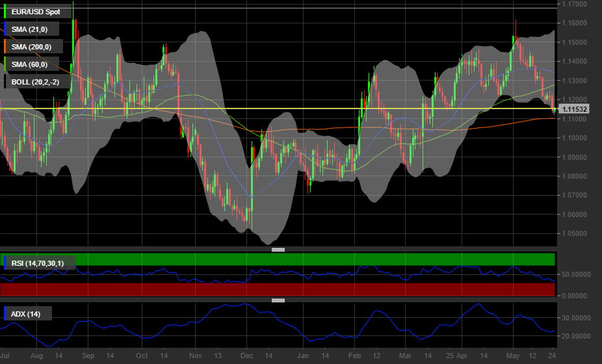Click the red RSI oversold band

pos(325,289)
